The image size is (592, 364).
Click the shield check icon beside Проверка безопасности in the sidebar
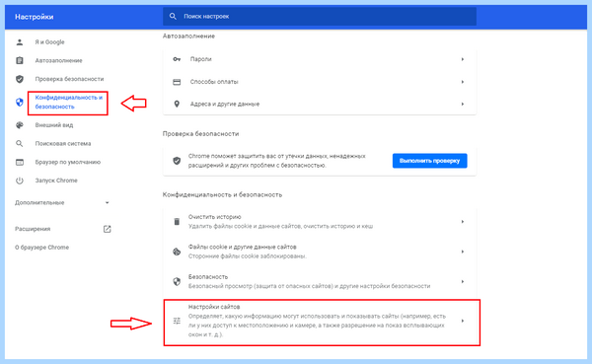click(20, 79)
